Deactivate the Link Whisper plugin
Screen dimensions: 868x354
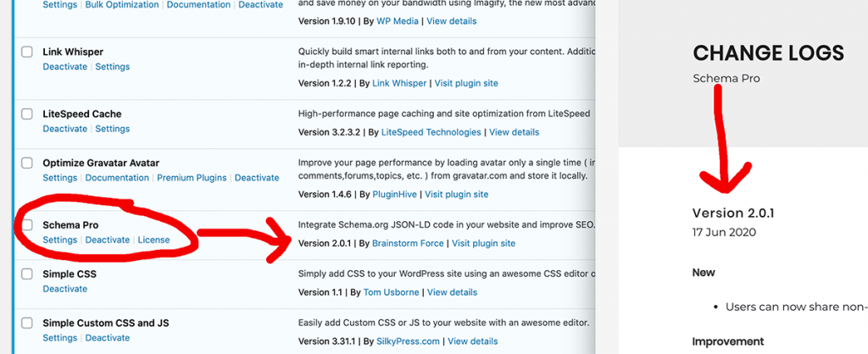pyautogui.click(x=65, y=67)
